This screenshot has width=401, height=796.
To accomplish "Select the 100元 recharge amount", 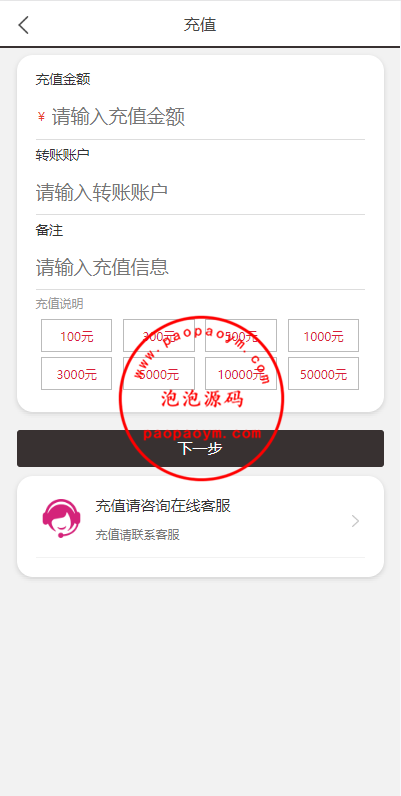I will 77,336.
